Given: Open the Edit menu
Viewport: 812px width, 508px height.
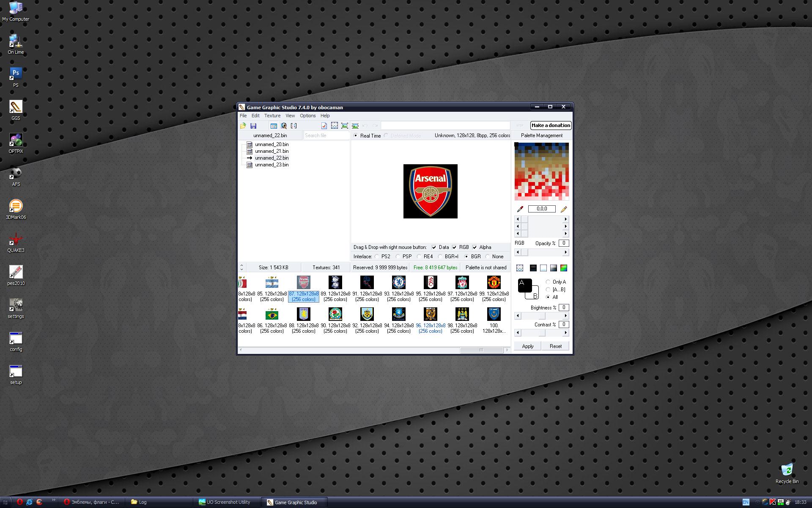Looking at the screenshot, I should [x=255, y=116].
